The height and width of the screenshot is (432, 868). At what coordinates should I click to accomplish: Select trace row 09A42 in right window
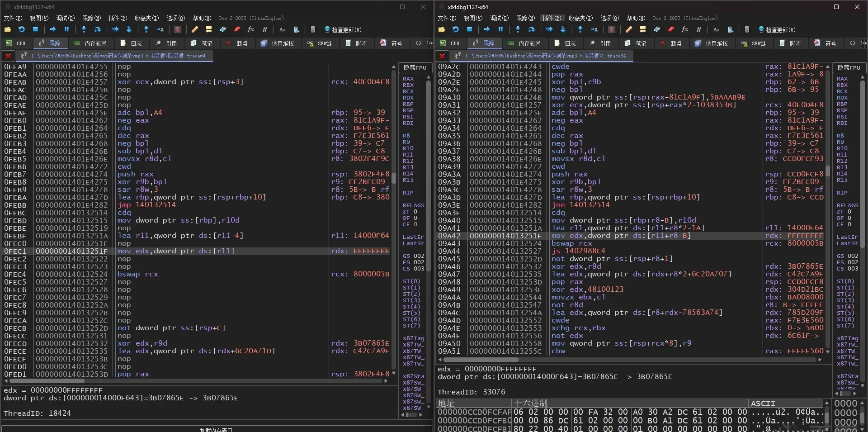[x=631, y=236]
